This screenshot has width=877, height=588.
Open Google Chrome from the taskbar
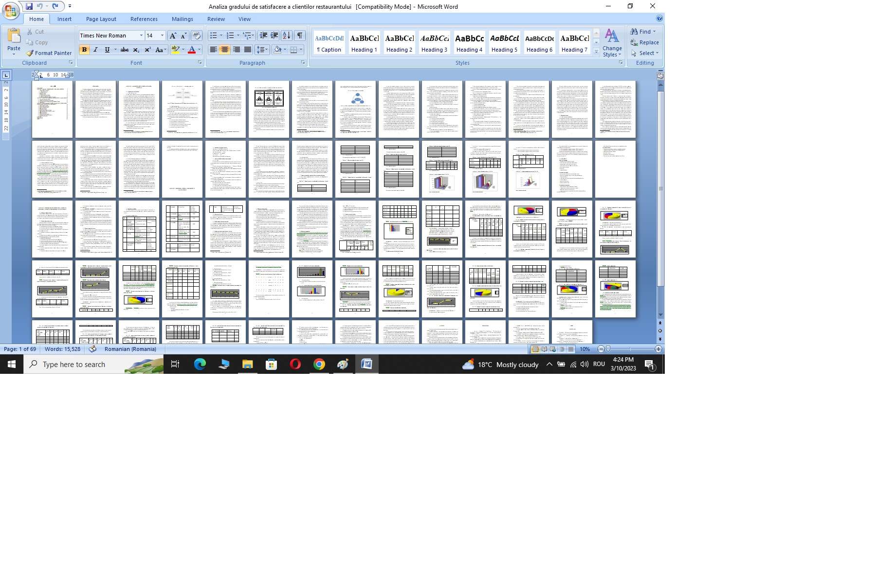(319, 364)
